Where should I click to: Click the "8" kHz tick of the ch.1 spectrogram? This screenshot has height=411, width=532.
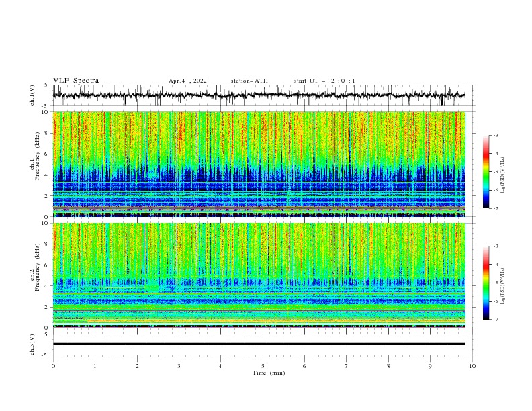coord(46,133)
